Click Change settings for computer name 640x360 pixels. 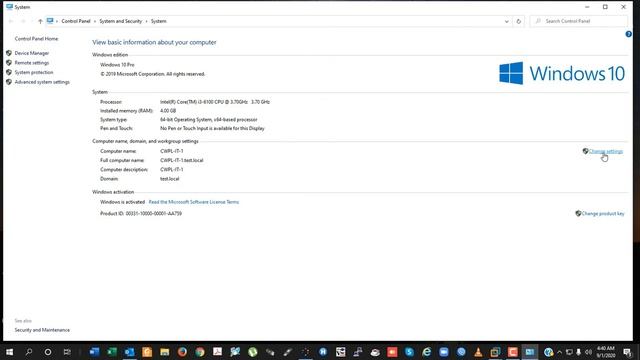[x=606, y=151]
